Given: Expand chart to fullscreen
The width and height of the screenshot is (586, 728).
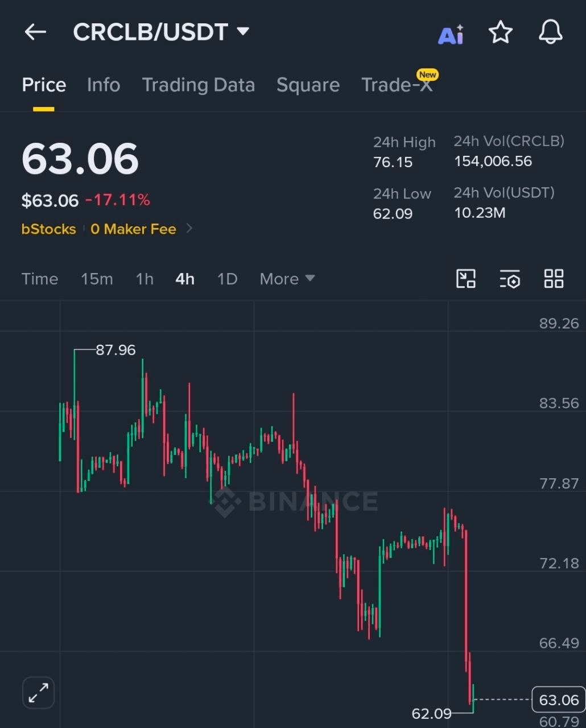Looking at the screenshot, I should [39, 693].
